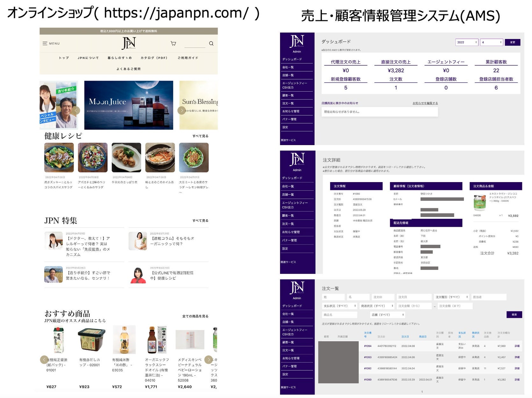Open 暮らしのすゝめ in the shop navigation
The height and width of the screenshot is (398, 532).
pyautogui.click(x=119, y=58)
